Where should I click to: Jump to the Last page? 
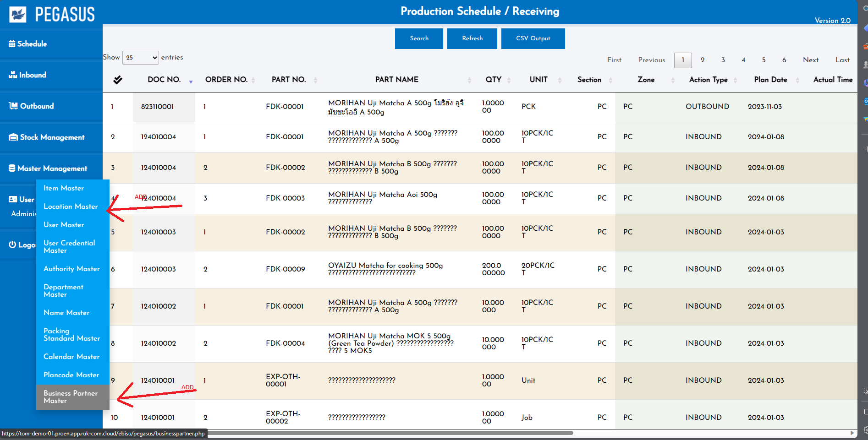[842, 60]
